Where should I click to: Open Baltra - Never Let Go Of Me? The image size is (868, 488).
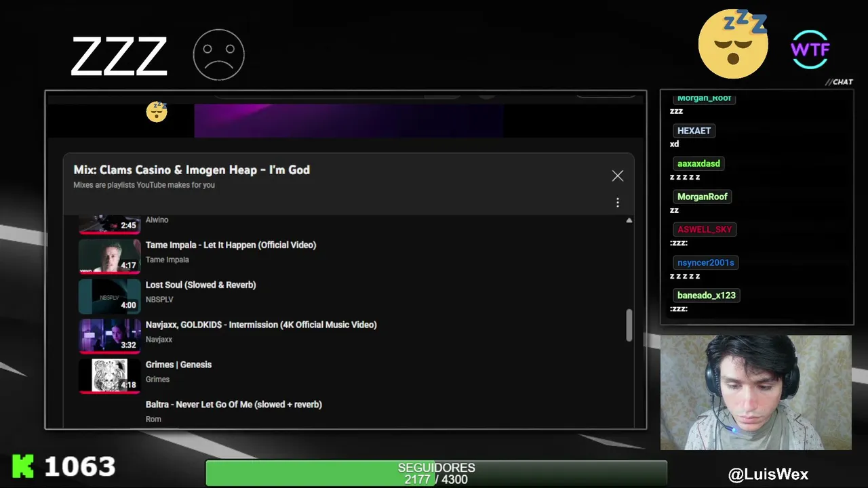233,404
